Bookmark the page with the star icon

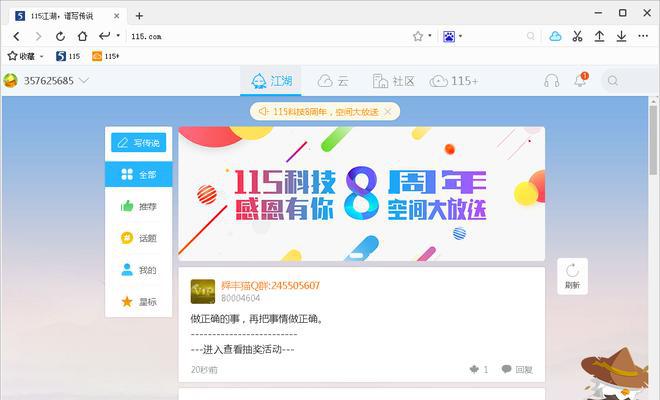click(x=418, y=36)
